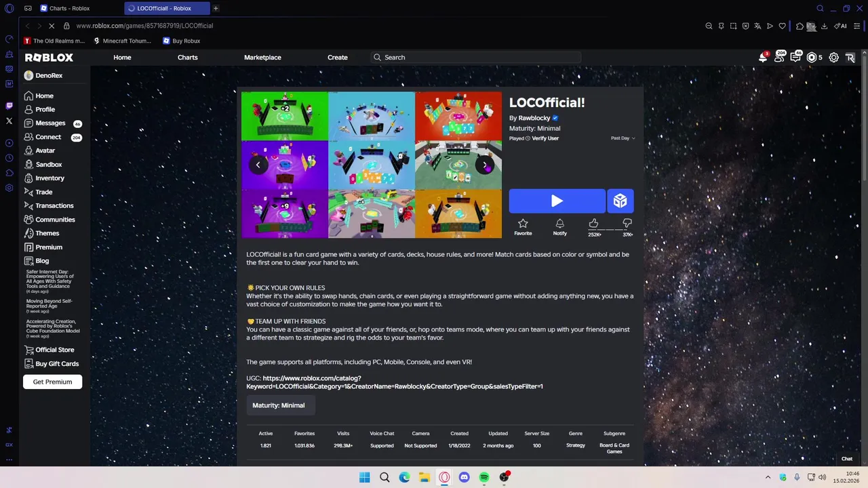Open Sandbox in the left sidebar
The image size is (868, 488).
[43, 165]
